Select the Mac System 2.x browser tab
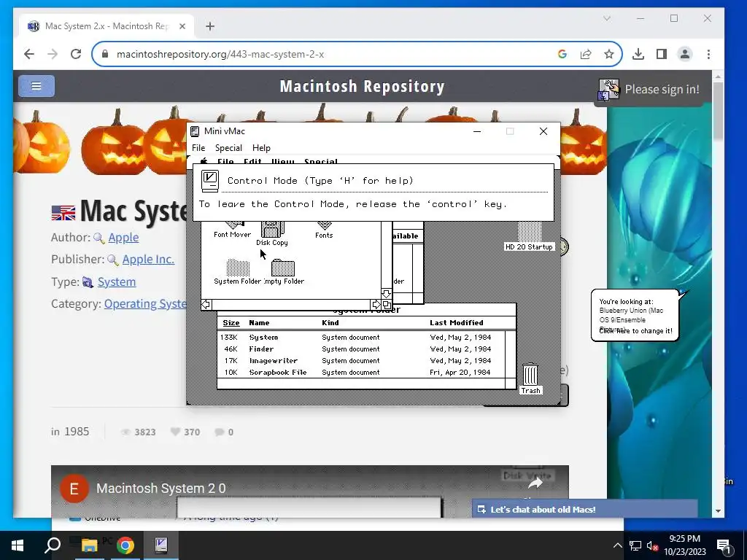747x560 pixels. pos(107,26)
